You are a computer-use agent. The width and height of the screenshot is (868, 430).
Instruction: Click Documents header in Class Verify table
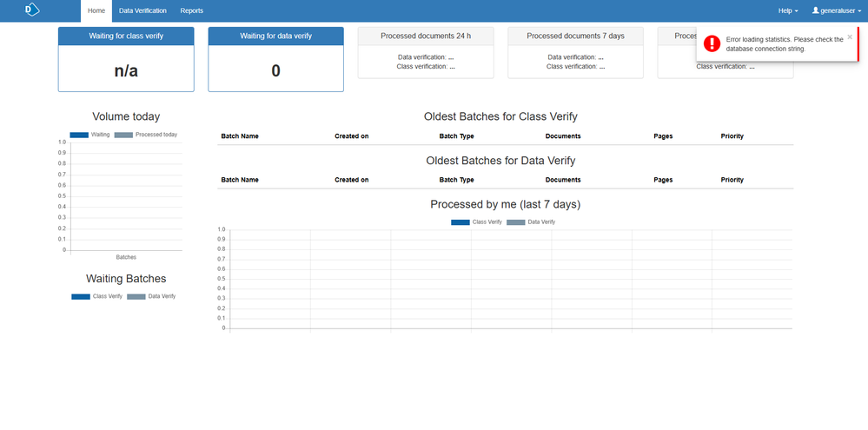pyautogui.click(x=563, y=136)
